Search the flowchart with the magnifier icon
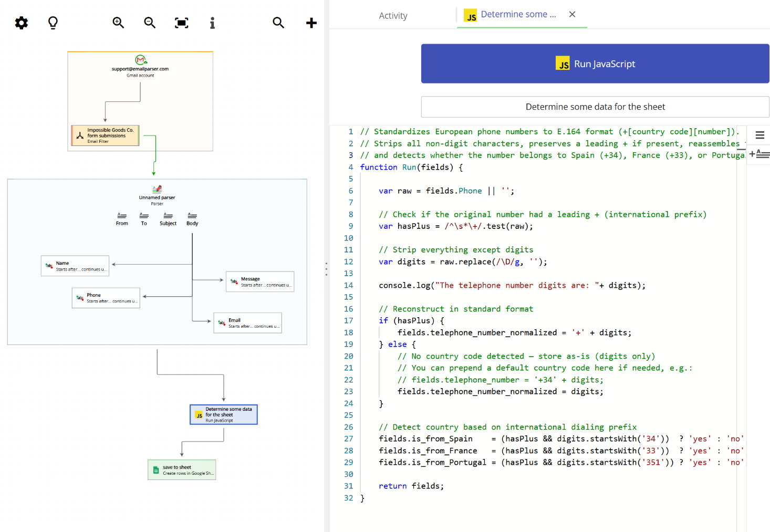770x532 pixels. (278, 23)
